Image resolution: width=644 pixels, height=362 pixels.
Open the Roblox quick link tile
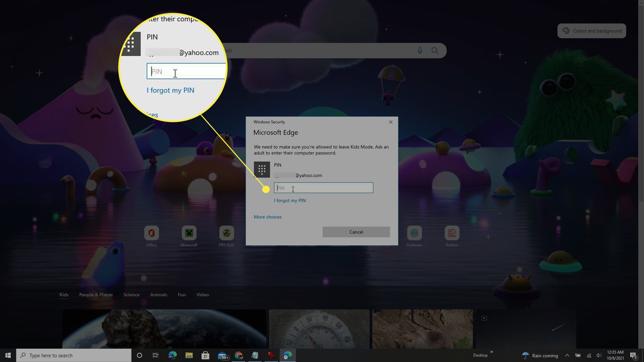click(452, 236)
